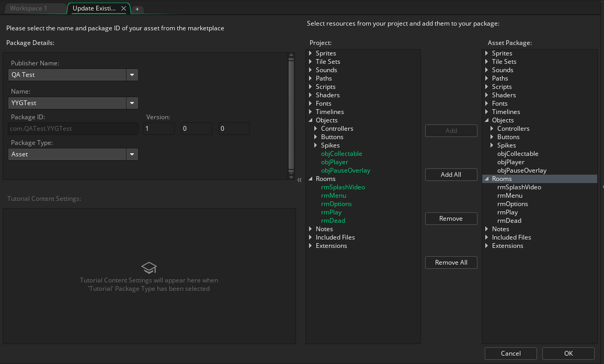Select rmDead in the Project tree
604x364 pixels.
tap(333, 221)
